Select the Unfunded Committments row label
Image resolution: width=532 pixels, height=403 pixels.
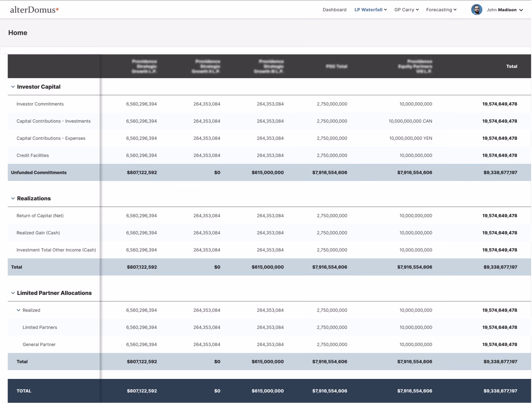tap(39, 173)
